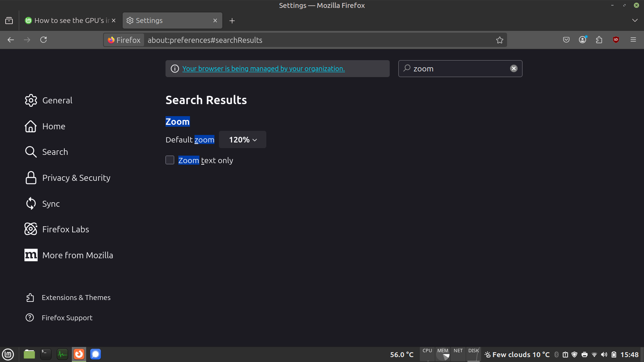
Task: Open the update manager shield icon
Action: pos(574,354)
